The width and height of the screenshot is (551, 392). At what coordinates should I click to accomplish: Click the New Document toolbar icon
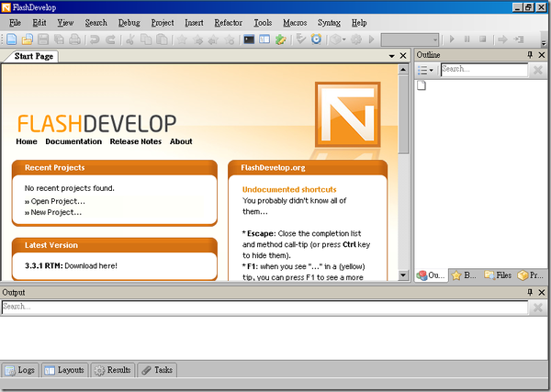(11, 39)
